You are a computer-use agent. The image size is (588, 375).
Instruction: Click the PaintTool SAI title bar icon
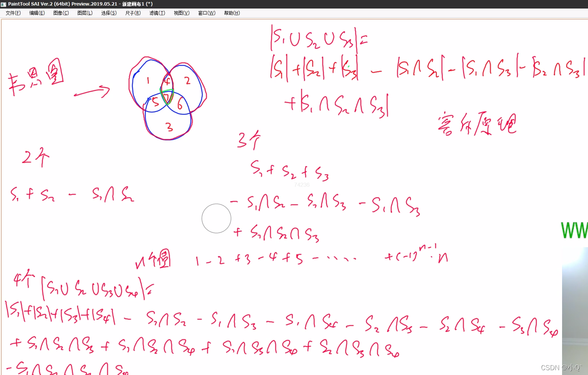[x=4, y=4]
